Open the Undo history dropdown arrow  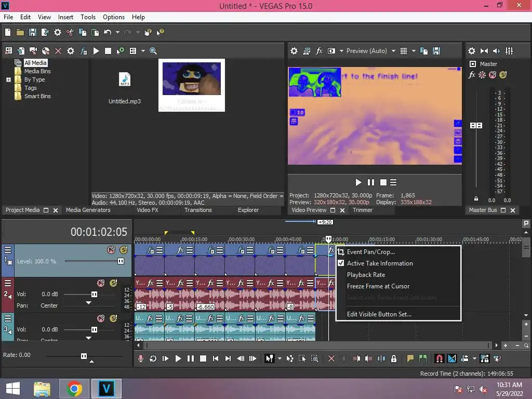point(117,32)
